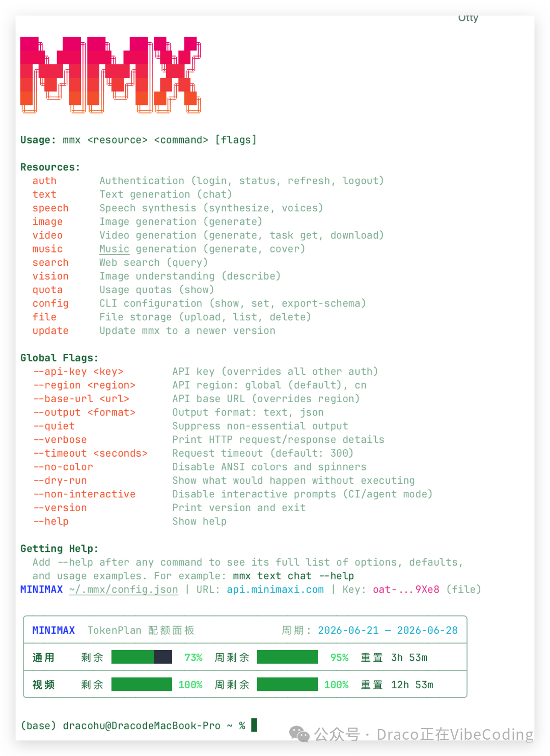Click the start date '2026-06-21'
The height and width of the screenshot is (756, 550).
[348, 630]
